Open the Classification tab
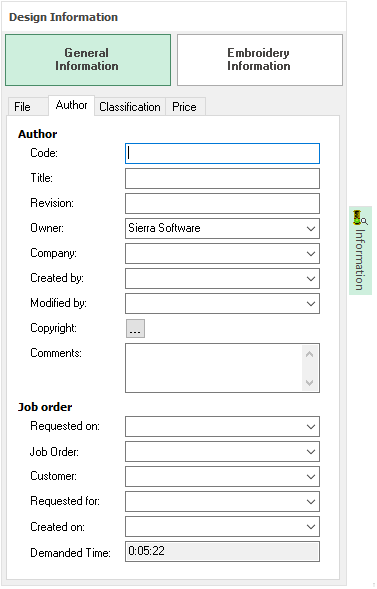This screenshot has width=377, height=589. (130, 107)
